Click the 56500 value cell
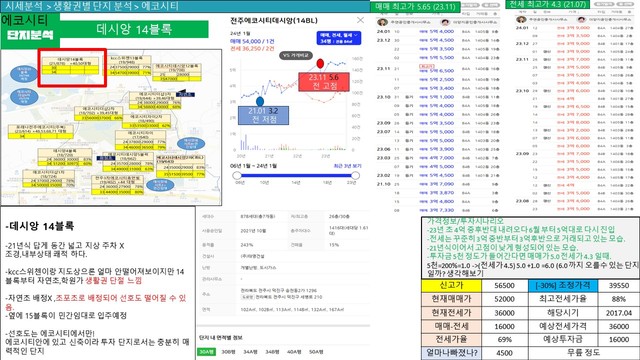640x360 pixels. (x=505, y=285)
